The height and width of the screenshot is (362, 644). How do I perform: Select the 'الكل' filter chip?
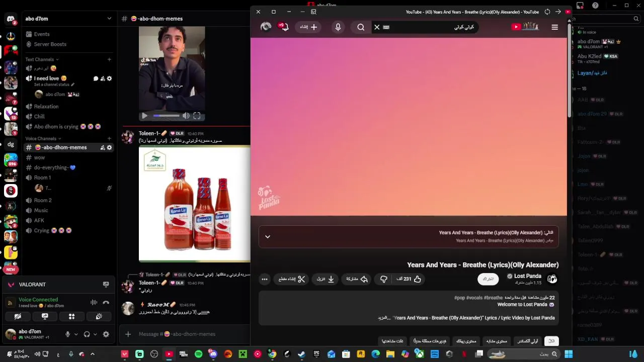pyautogui.click(x=551, y=341)
